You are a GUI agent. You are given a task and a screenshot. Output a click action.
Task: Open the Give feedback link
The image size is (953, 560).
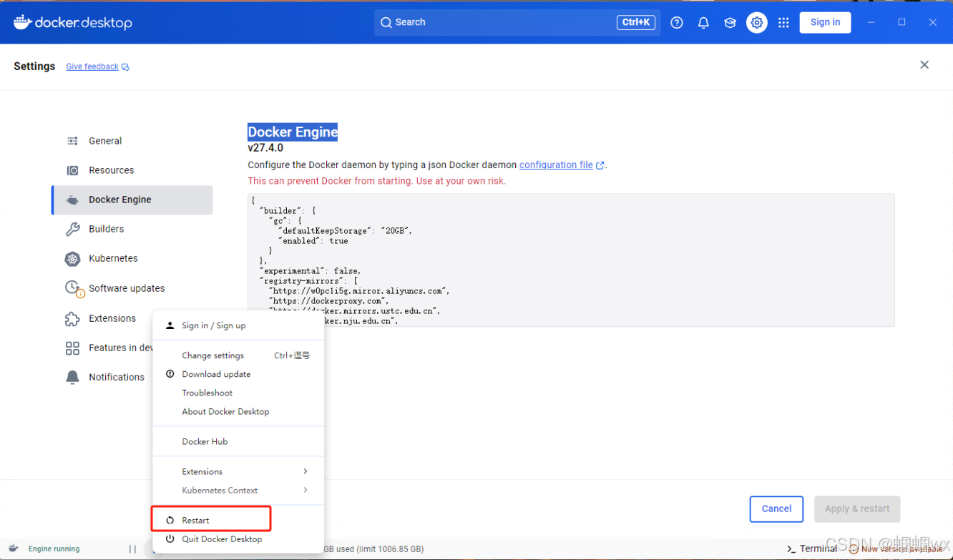(92, 67)
